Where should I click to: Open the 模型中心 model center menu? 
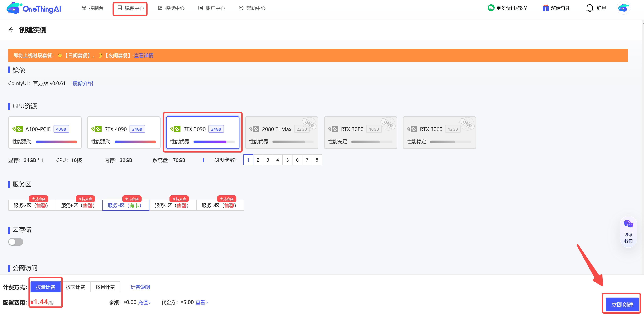pyautogui.click(x=172, y=8)
